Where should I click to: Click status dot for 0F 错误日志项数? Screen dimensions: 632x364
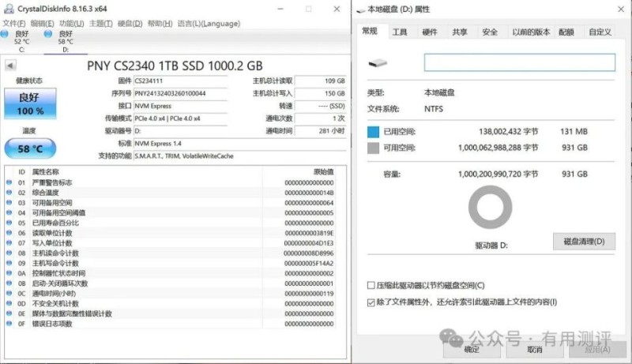[9, 323]
